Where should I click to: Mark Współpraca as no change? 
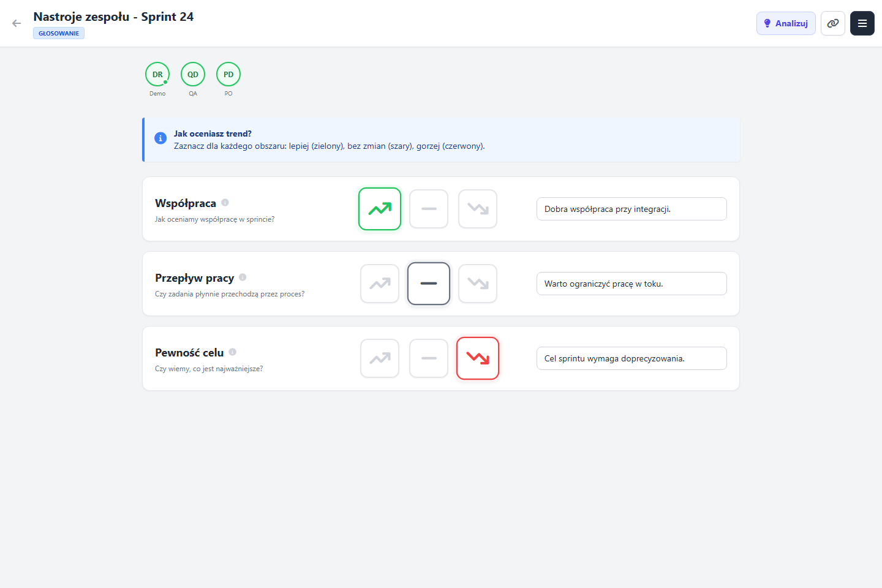click(x=429, y=209)
